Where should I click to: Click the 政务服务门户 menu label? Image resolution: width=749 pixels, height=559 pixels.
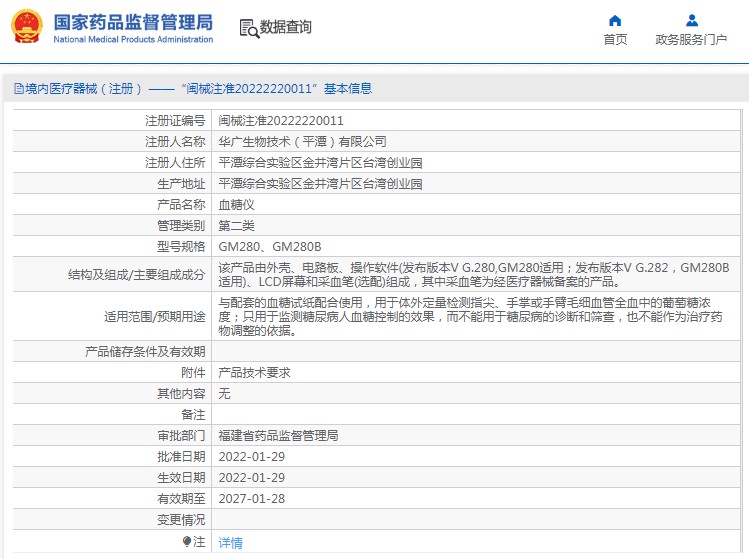click(691, 39)
